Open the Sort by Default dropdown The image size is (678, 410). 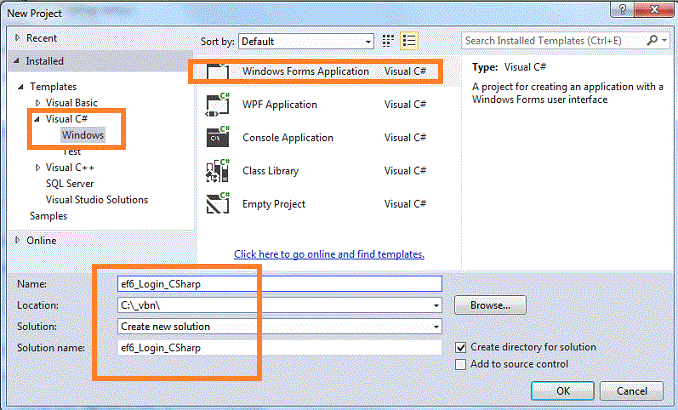point(306,42)
